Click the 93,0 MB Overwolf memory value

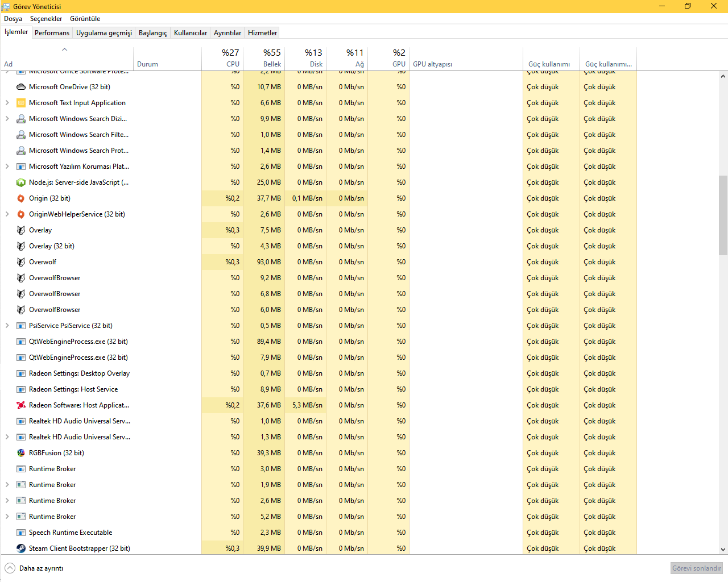tap(269, 262)
